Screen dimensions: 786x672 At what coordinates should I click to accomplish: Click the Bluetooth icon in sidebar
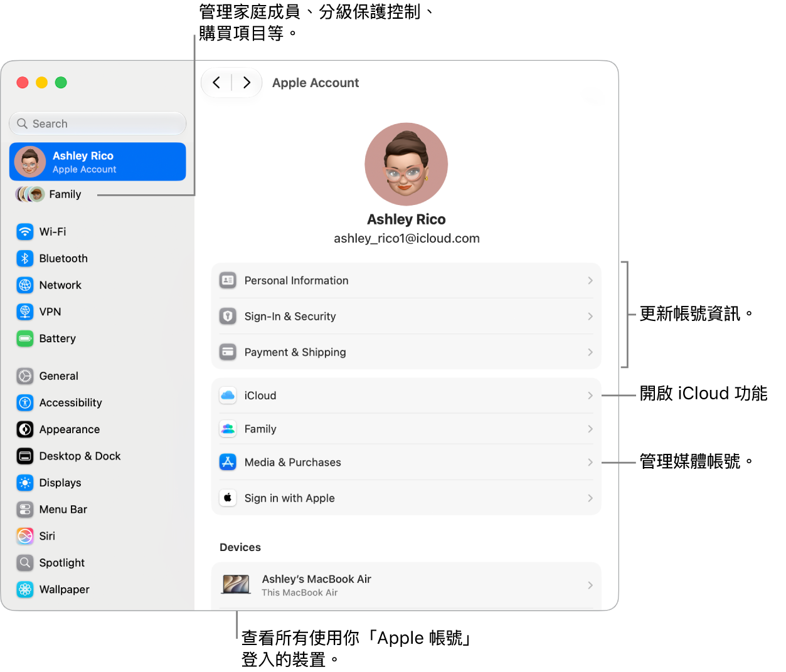point(25,258)
